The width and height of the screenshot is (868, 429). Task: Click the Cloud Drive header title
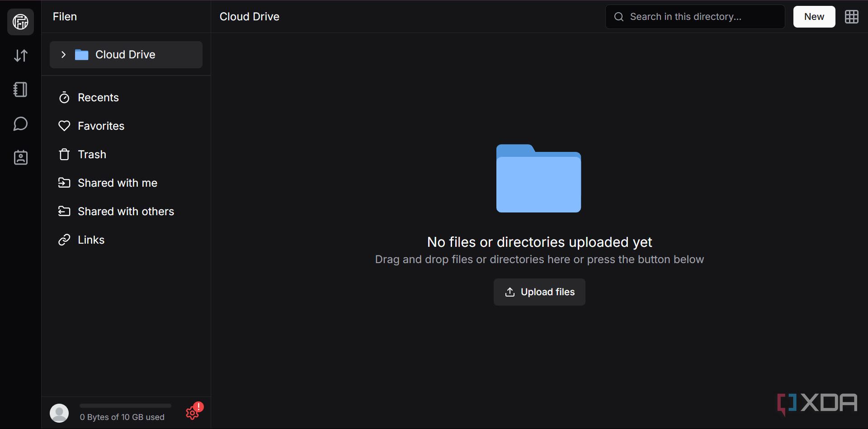[250, 17]
